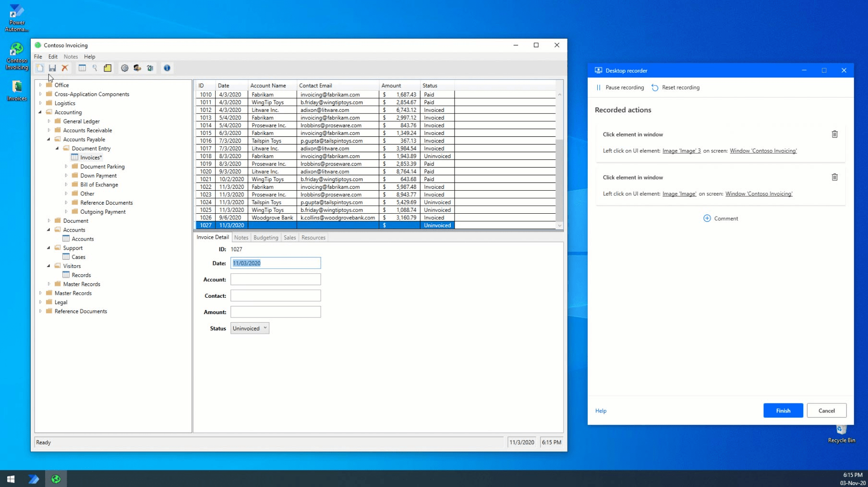Expand the Master Records folder

pyautogui.click(x=41, y=293)
